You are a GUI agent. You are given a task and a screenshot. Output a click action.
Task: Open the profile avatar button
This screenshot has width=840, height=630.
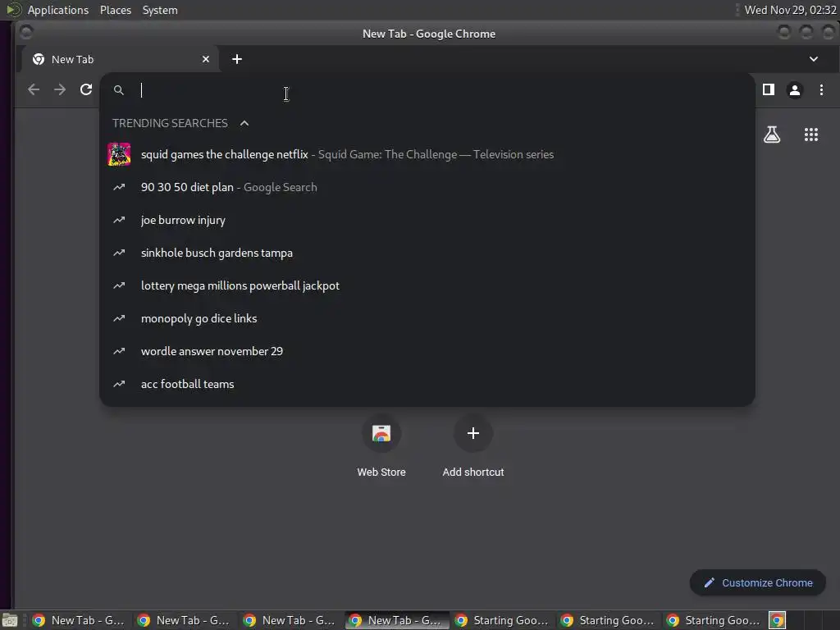(x=794, y=90)
